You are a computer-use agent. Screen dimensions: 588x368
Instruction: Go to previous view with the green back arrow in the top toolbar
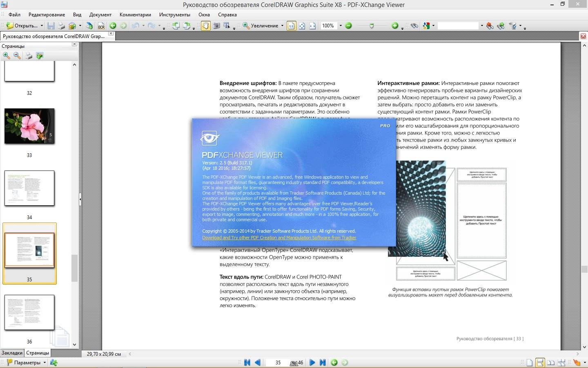(113, 26)
